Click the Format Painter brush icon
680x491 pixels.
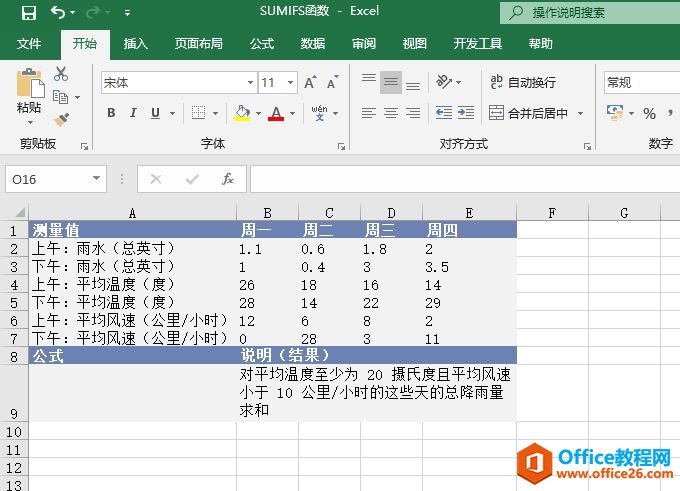(x=61, y=119)
